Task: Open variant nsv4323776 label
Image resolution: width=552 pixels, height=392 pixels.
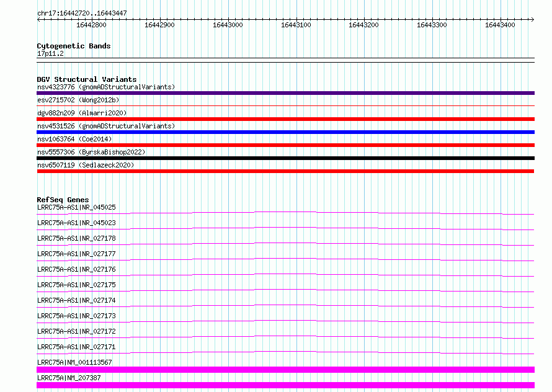Action: point(106,87)
